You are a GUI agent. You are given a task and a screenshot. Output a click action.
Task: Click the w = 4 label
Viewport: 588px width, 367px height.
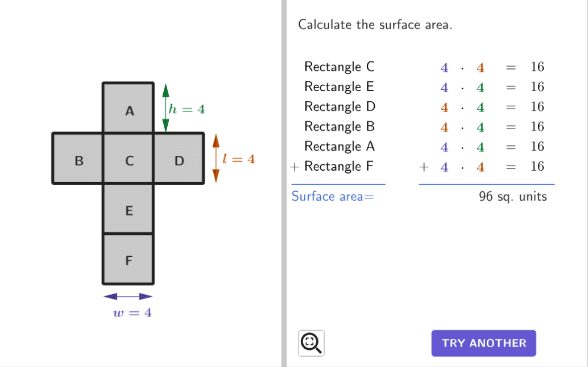[x=132, y=313]
